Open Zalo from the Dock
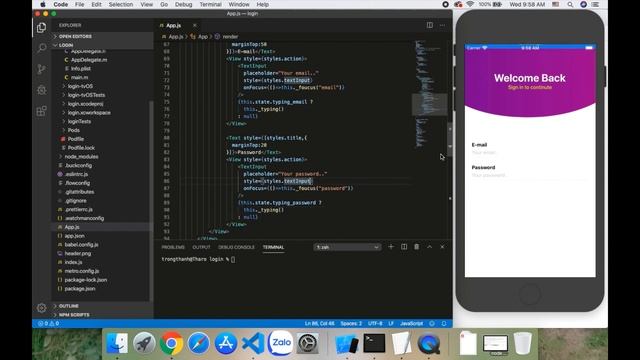640x360 pixels. pos(280,343)
